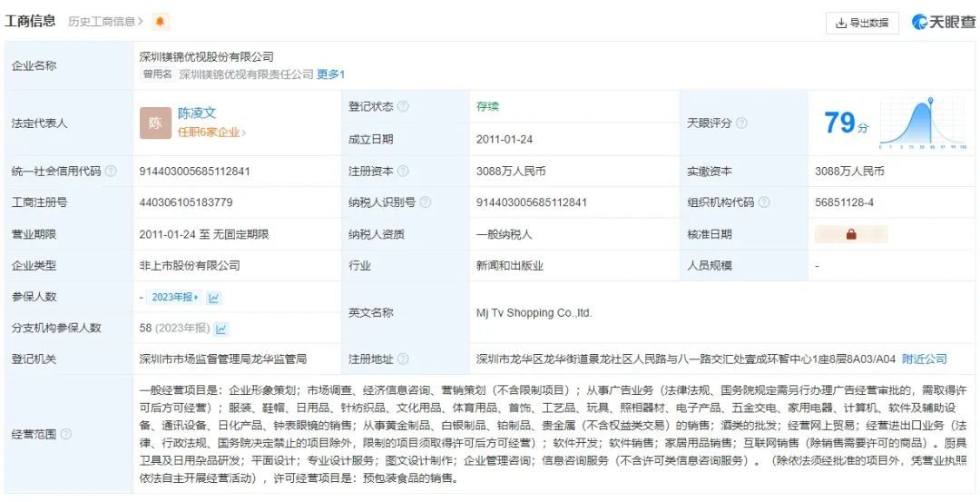The image size is (980, 502).
Task: Click credit code 914403005685112841 in 统一社会信用代码 row
Action: [x=194, y=171]
